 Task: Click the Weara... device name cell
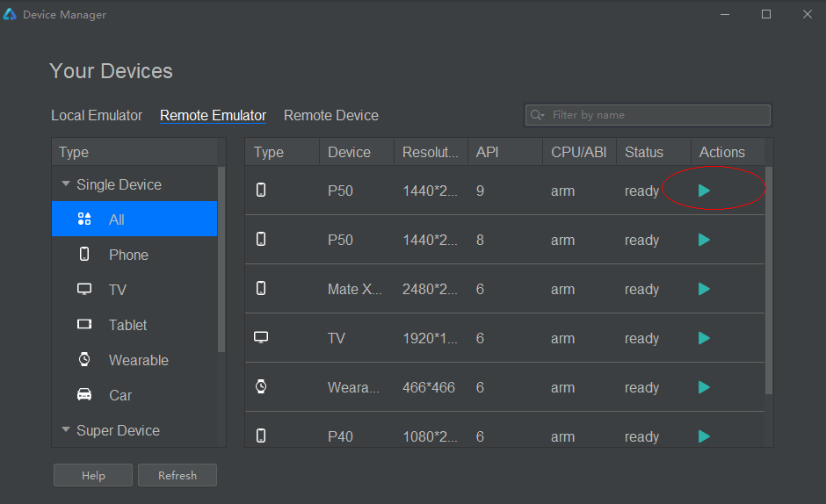click(x=353, y=387)
